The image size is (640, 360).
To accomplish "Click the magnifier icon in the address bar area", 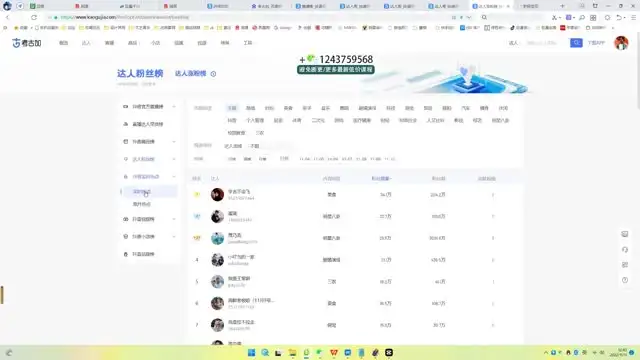I will click(484, 17).
